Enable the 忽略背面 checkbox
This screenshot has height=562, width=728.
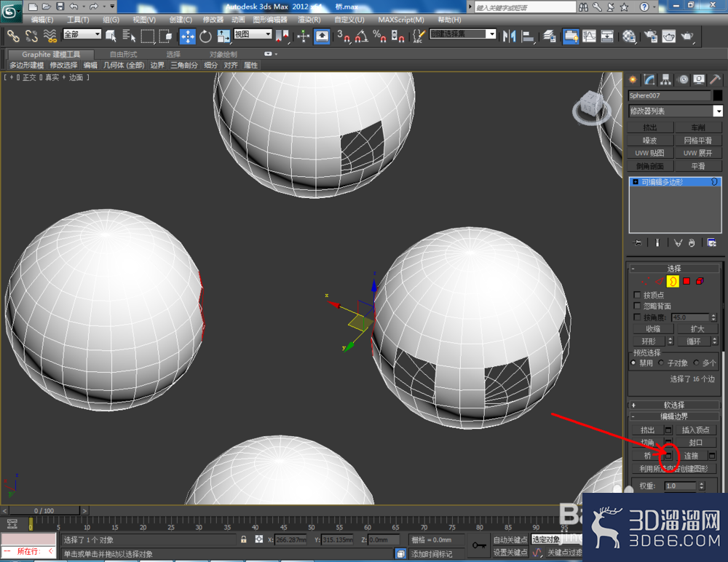[637, 306]
